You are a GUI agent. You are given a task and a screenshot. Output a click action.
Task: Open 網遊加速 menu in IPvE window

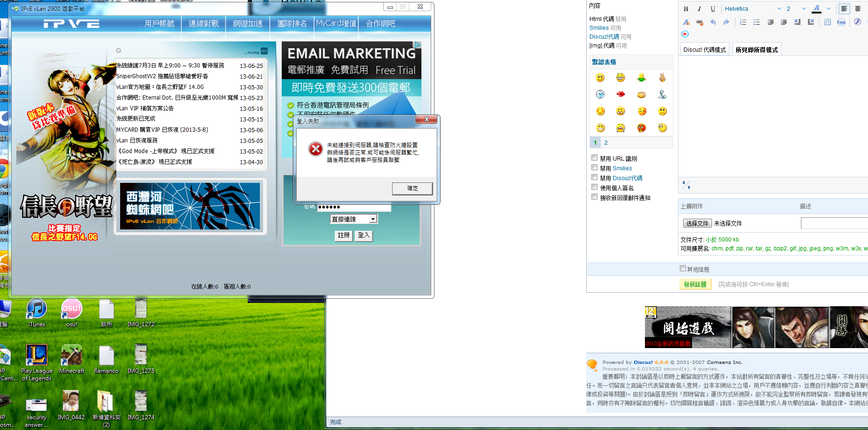click(x=248, y=24)
